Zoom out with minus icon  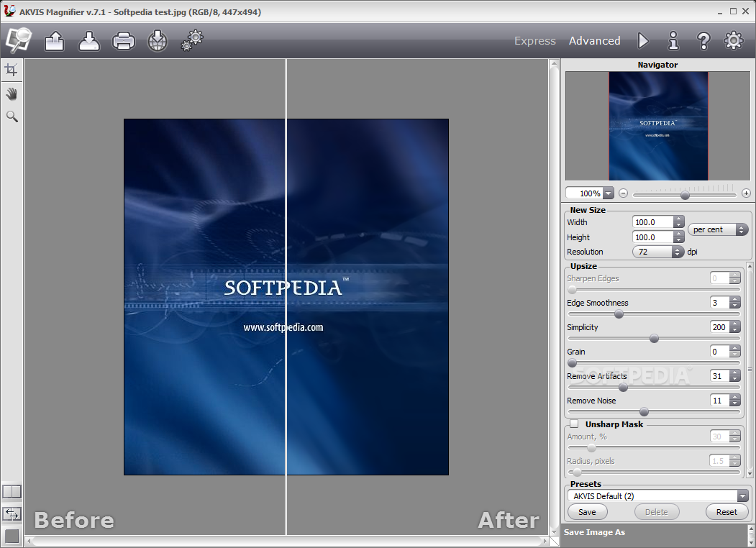623,193
